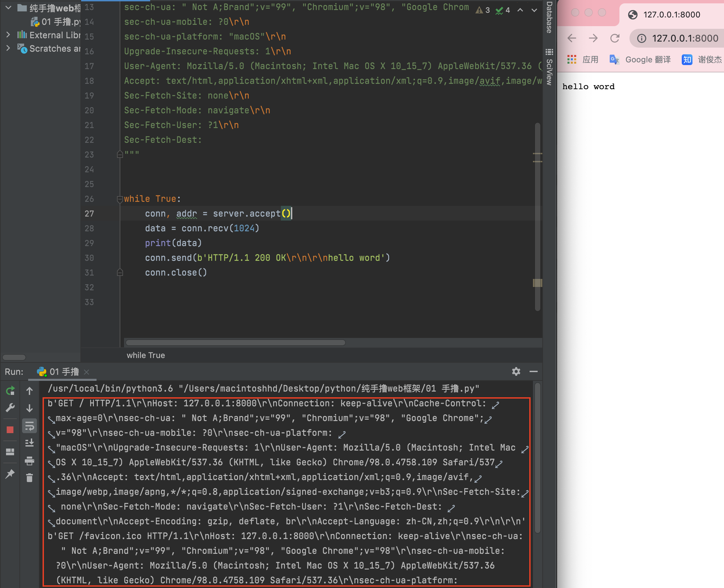724x588 pixels.
Task: Select the 127.0.0.1:8000 Chrome tab
Action: [672, 14]
